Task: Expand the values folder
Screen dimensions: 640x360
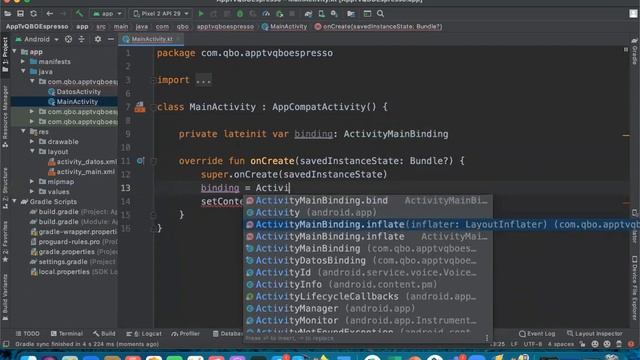Action: pos(32,191)
